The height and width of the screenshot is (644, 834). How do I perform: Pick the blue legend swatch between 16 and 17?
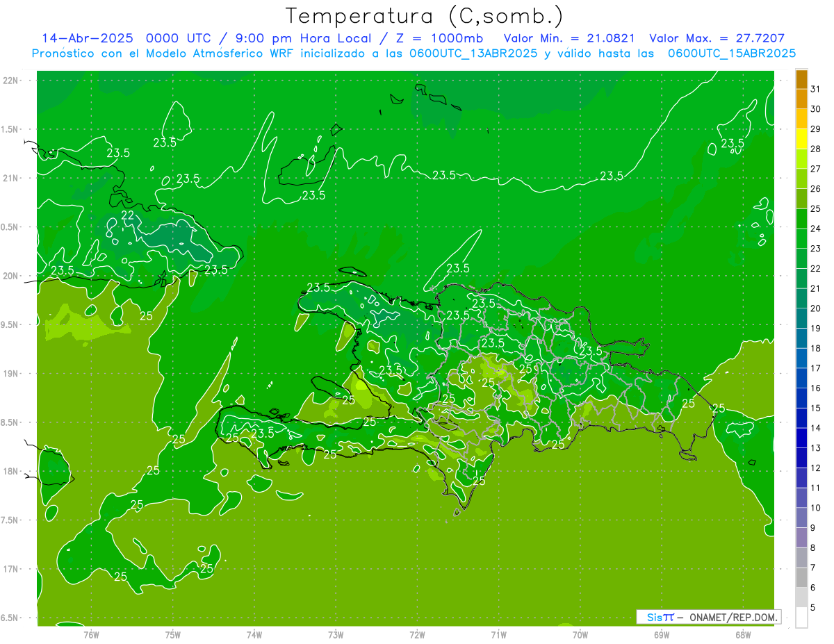801,378
